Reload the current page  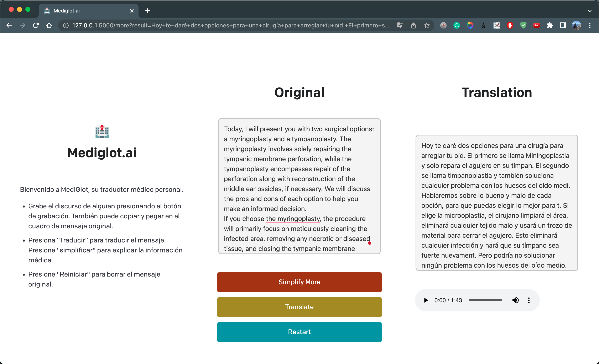click(x=36, y=25)
